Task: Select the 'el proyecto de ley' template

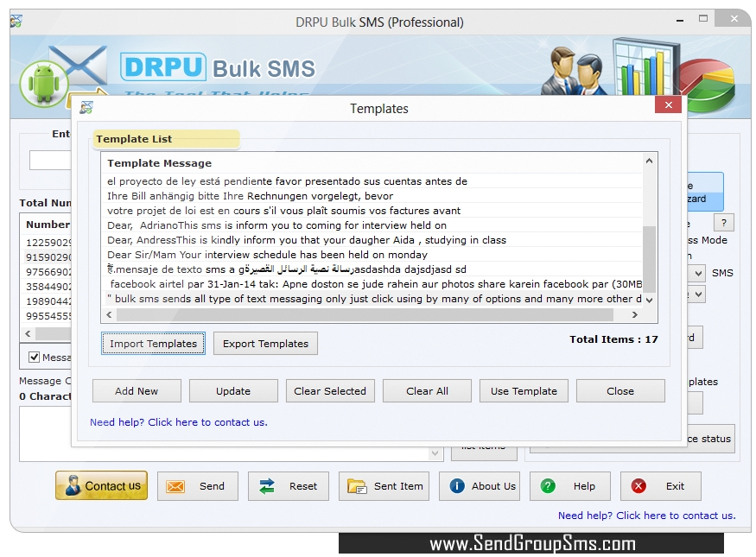Action: click(372, 181)
